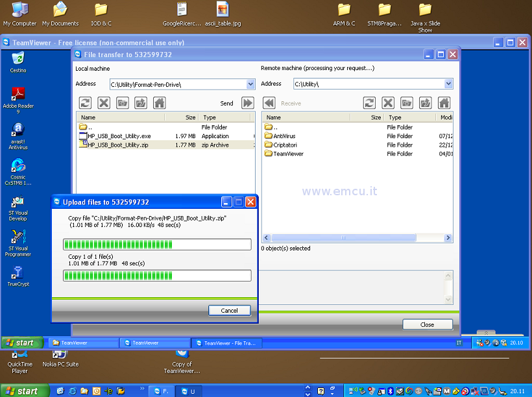Open the remote machine Address dropdown
532x397 pixels.
coord(448,84)
